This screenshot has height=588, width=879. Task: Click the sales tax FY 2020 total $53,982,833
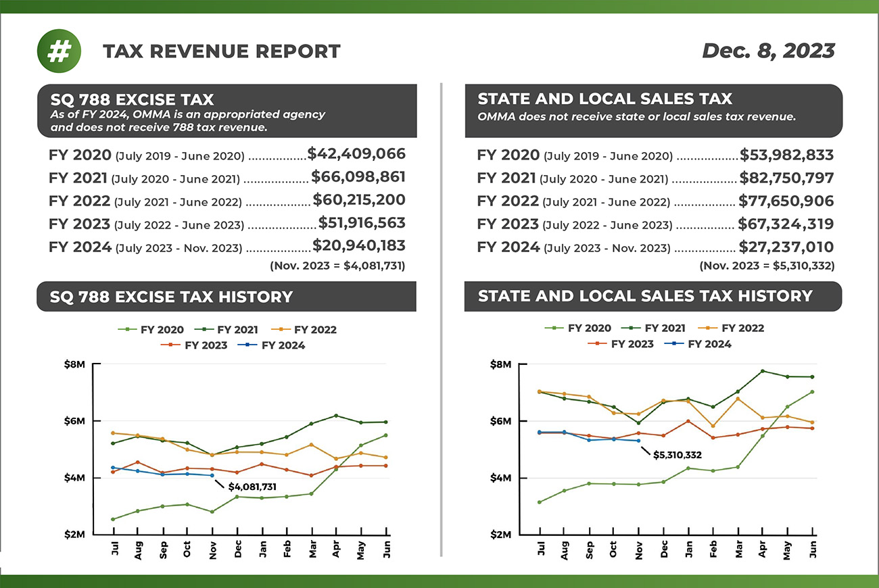(x=786, y=155)
